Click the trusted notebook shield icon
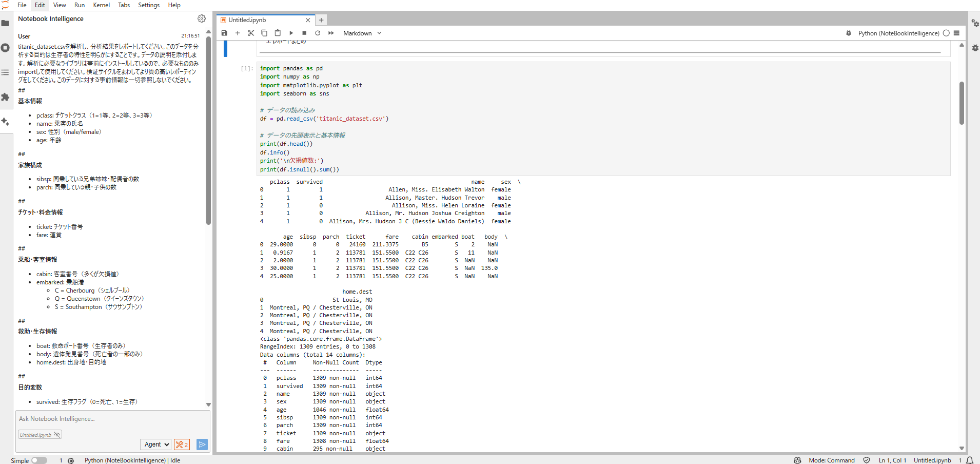This screenshot has width=980, height=464. (867, 460)
